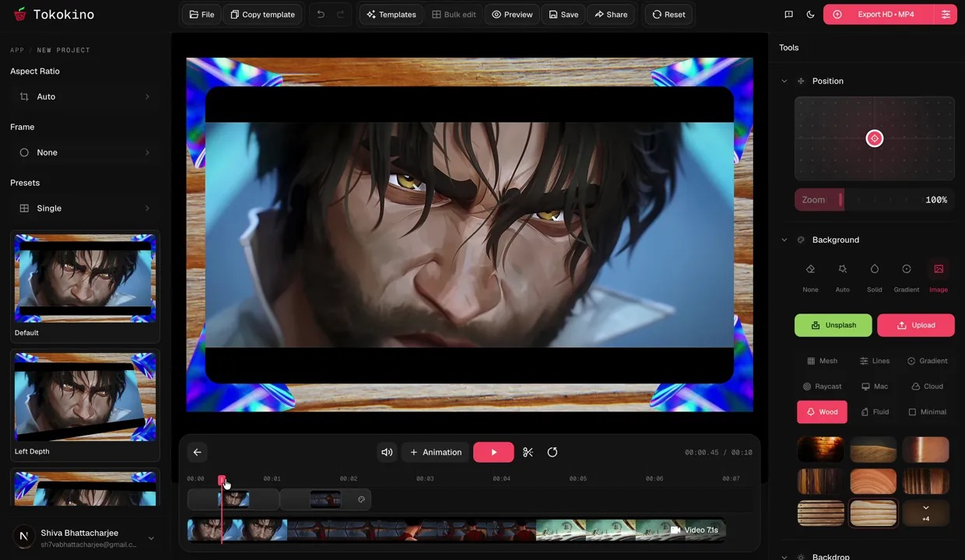
Task: Share the project
Action: click(x=611, y=14)
